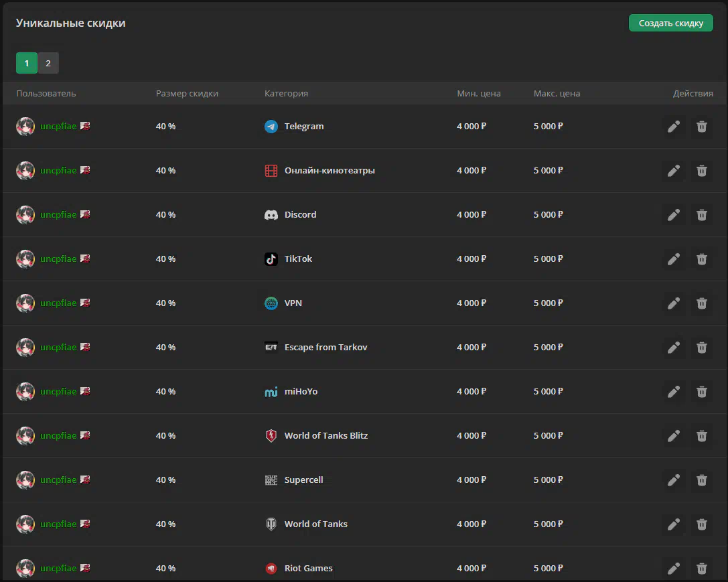Delete the VPN discount
728x582 pixels.
click(701, 303)
